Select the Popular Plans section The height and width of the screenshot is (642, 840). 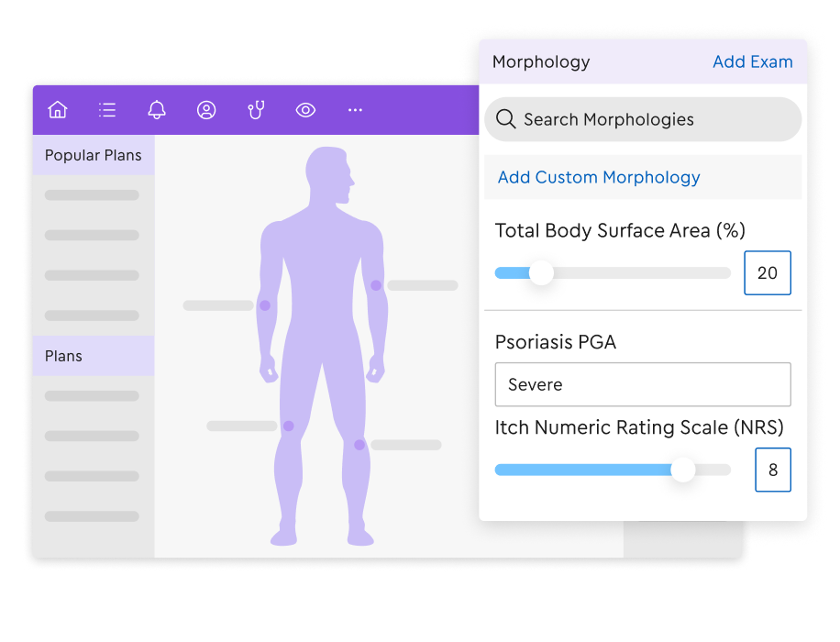(x=94, y=155)
